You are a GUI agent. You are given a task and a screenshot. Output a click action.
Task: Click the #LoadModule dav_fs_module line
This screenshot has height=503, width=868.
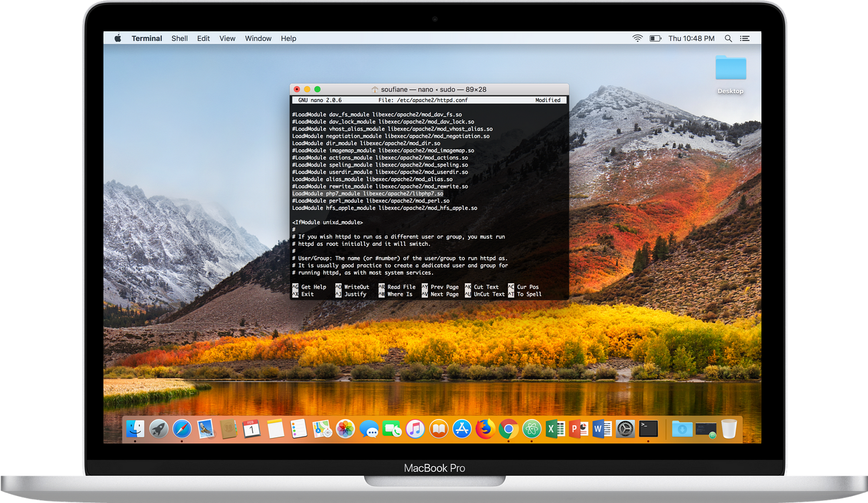point(377,114)
